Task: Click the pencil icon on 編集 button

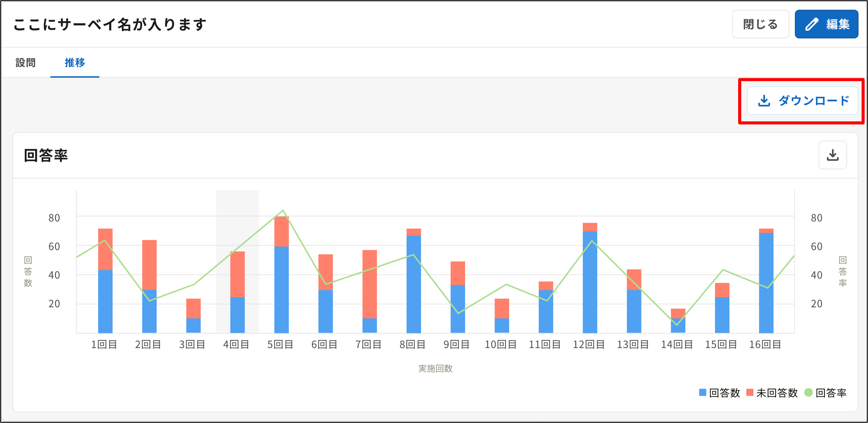Action: click(811, 24)
